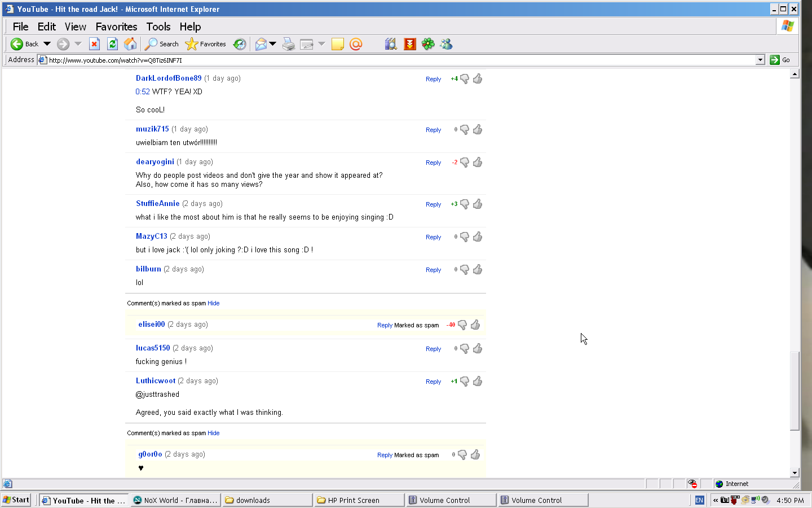
Task: Hide spam comments above g0or0o
Action: click(x=213, y=433)
